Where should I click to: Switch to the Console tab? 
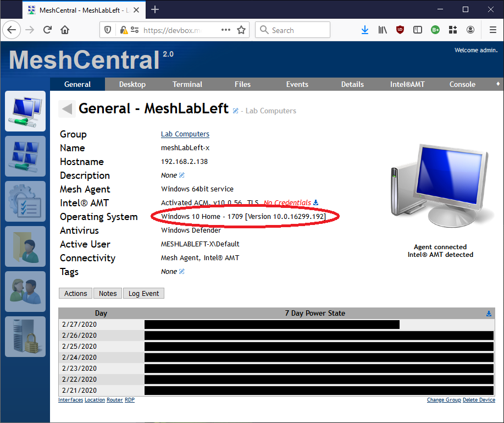pyautogui.click(x=462, y=84)
